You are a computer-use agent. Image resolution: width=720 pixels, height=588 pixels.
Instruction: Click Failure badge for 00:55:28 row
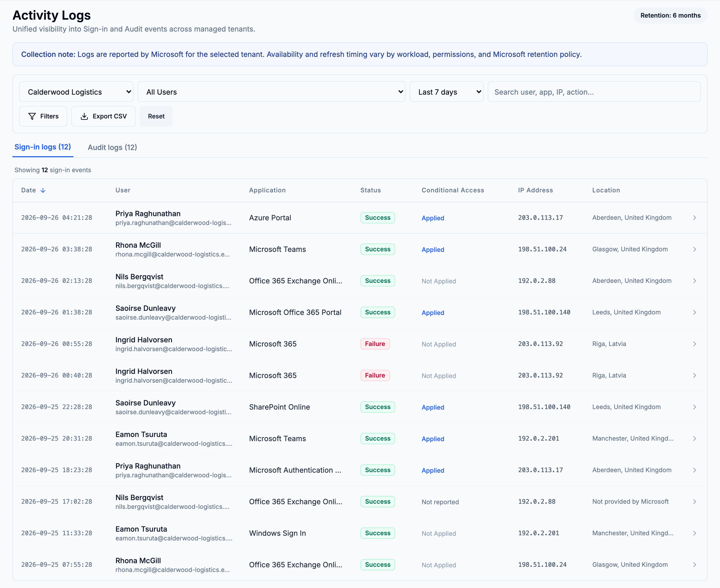375,344
